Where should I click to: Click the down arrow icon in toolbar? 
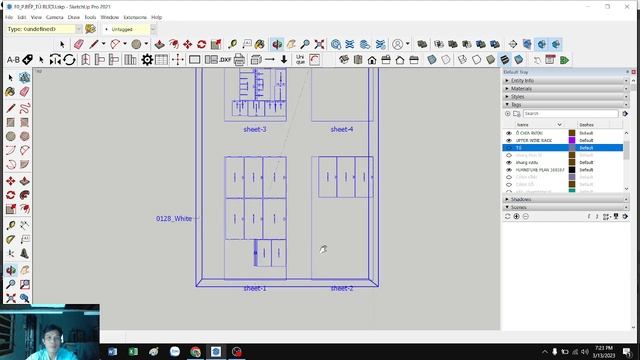(x=284, y=60)
